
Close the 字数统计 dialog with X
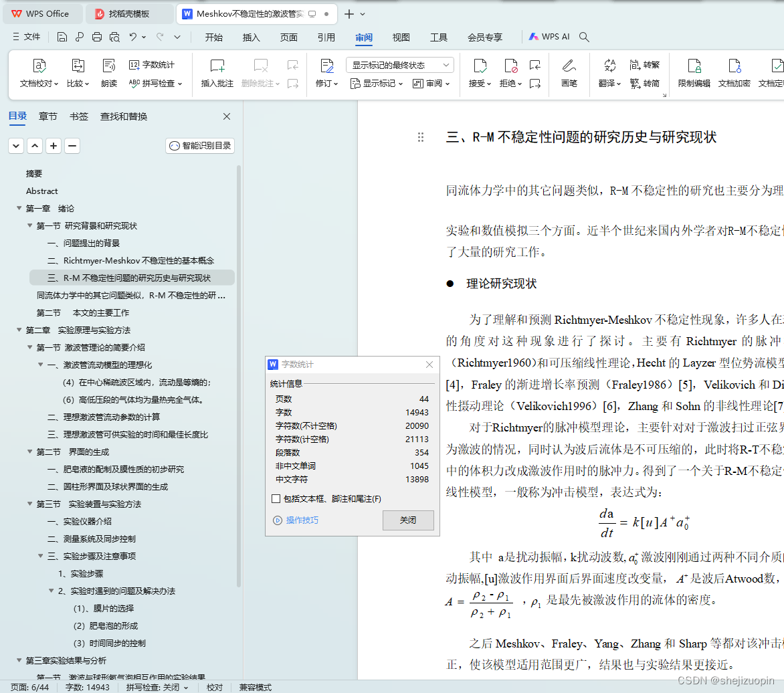429,365
